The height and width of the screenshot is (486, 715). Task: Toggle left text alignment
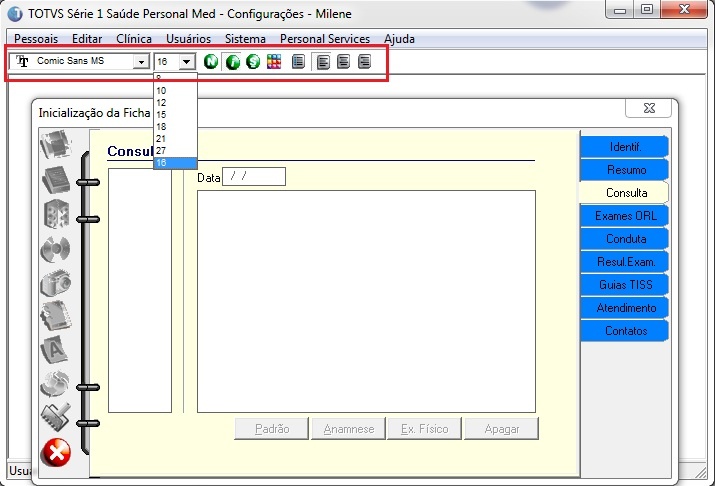pyautogui.click(x=323, y=61)
